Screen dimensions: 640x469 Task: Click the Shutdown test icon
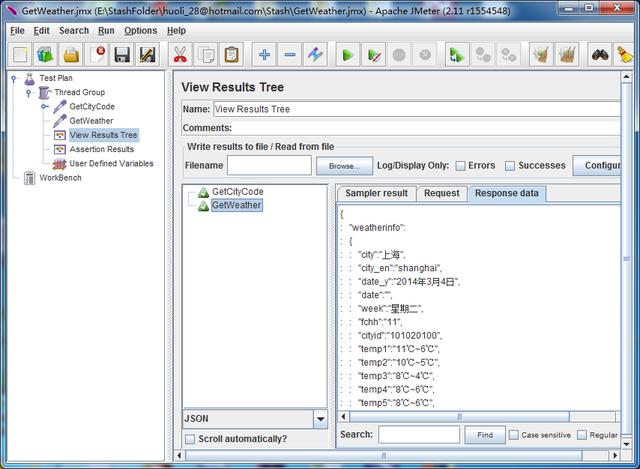point(425,54)
